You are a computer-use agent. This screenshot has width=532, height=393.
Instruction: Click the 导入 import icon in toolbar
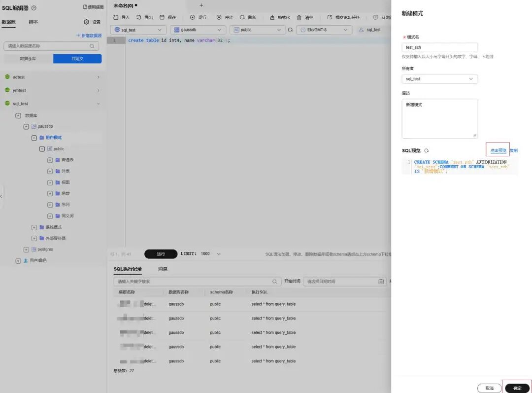coord(116,17)
